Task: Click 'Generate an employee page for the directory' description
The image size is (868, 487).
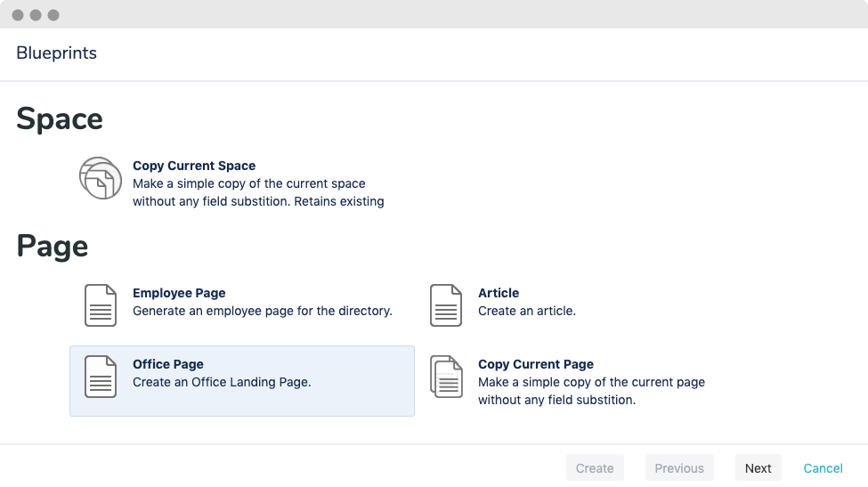Action: (x=263, y=311)
